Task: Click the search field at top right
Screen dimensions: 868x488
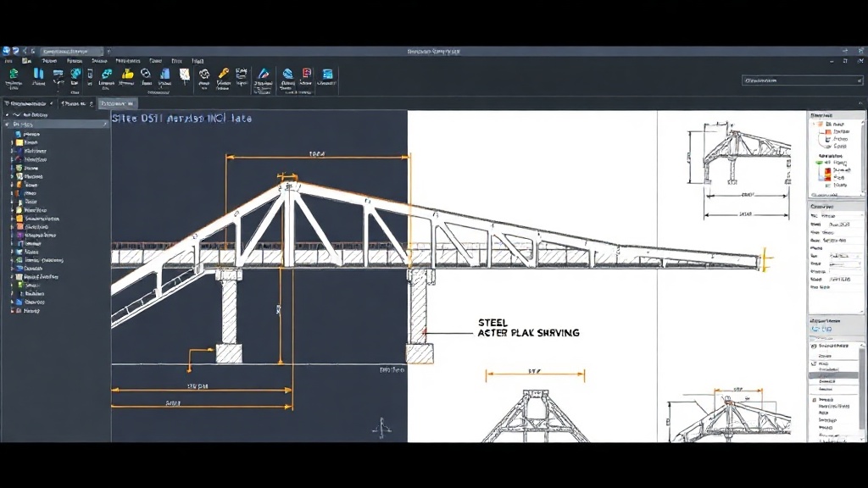Action: pyautogui.click(x=802, y=80)
